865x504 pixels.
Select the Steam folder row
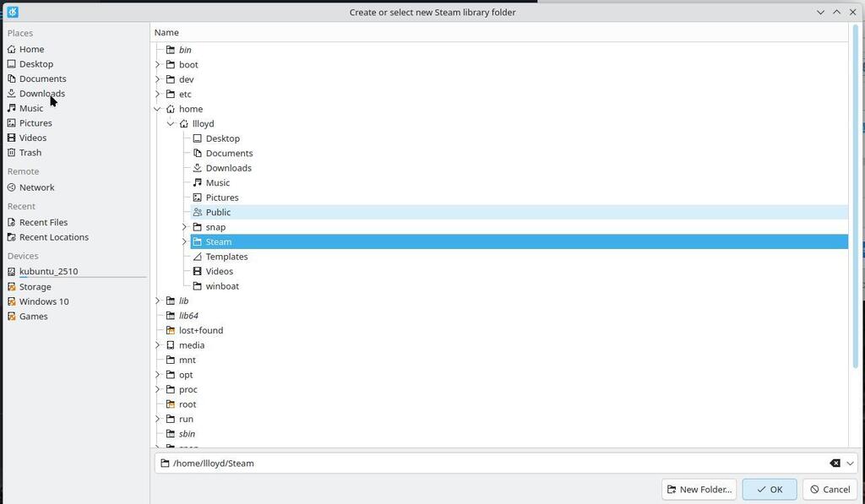(x=519, y=241)
